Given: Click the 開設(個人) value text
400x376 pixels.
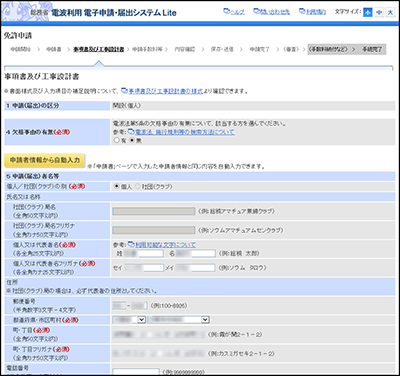Looking at the screenshot, I should (127, 106).
